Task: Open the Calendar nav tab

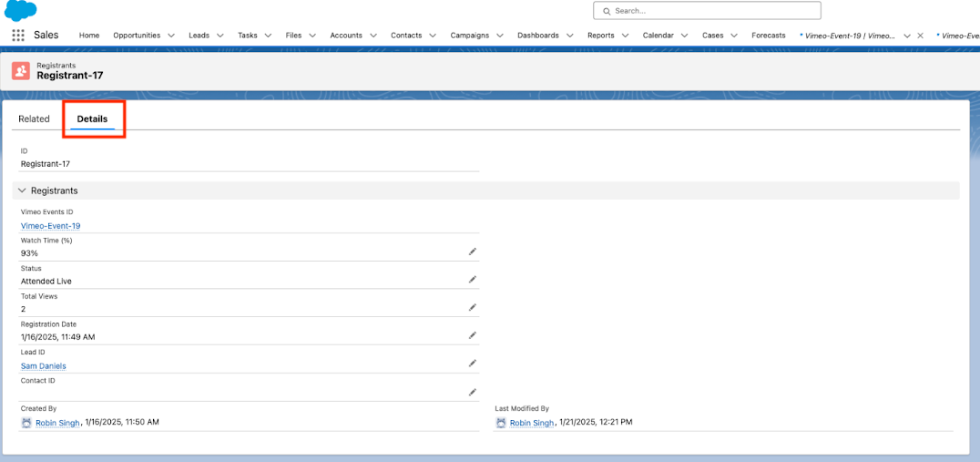Action: (658, 36)
